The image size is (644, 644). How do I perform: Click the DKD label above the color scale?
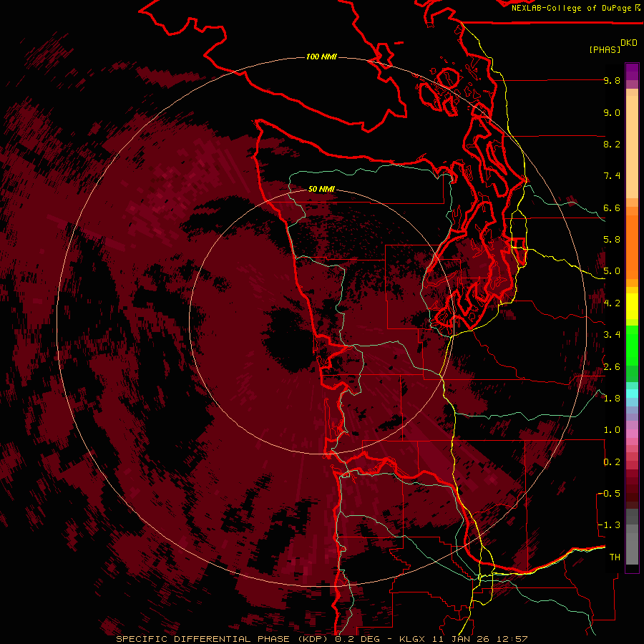(x=629, y=43)
